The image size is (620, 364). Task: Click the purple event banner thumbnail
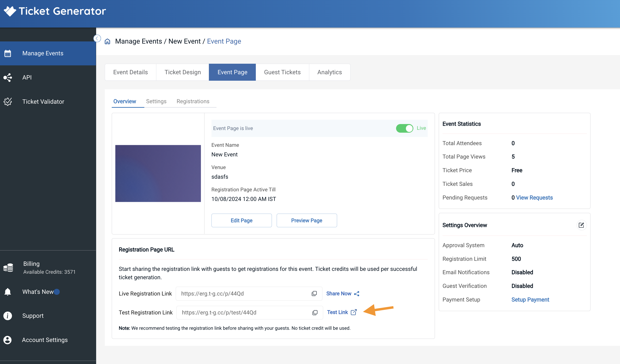point(158,174)
